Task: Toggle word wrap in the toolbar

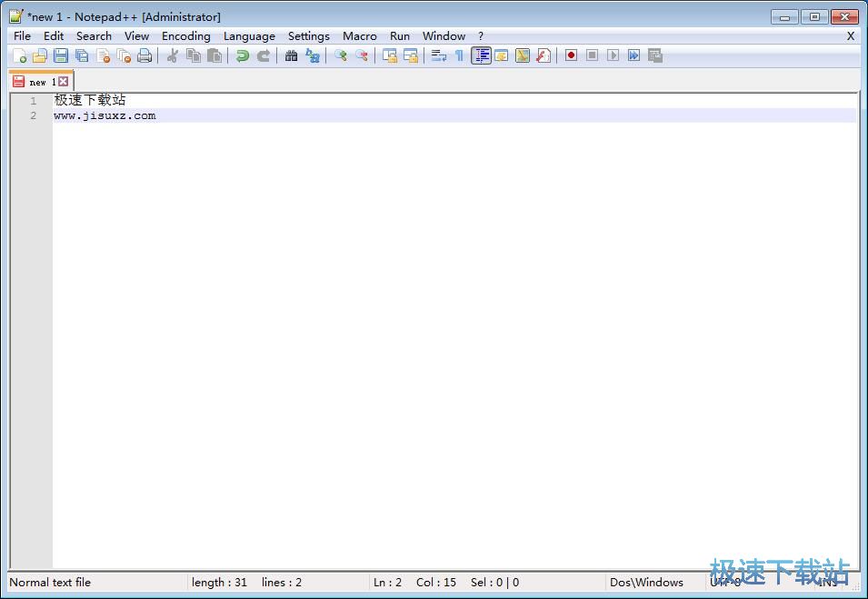Action: coord(438,55)
